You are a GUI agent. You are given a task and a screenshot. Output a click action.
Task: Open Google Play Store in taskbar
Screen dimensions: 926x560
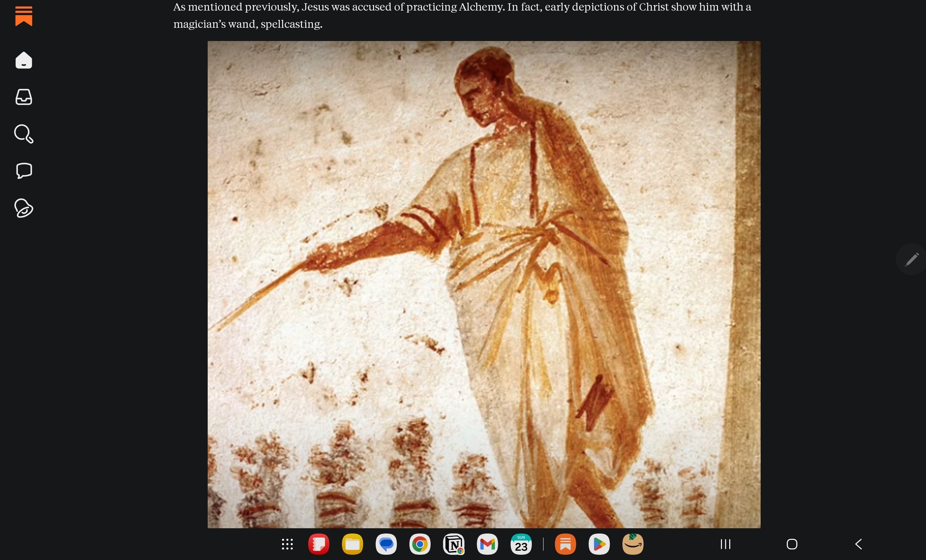click(x=599, y=544)
